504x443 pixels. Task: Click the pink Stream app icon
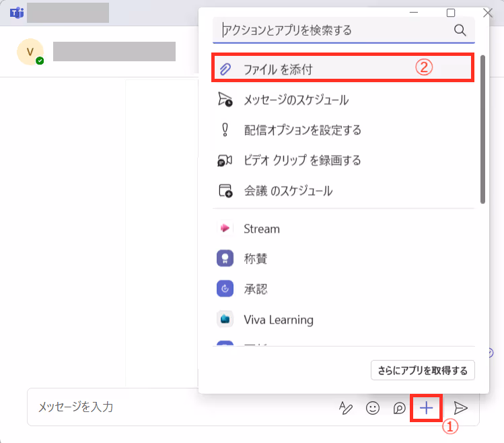coord(225,228)
